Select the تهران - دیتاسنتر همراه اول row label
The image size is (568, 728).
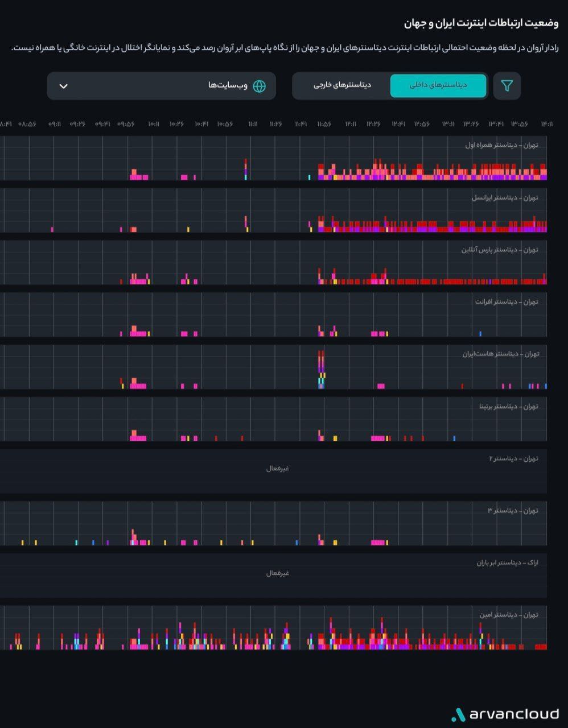click(x=501, y=145)
